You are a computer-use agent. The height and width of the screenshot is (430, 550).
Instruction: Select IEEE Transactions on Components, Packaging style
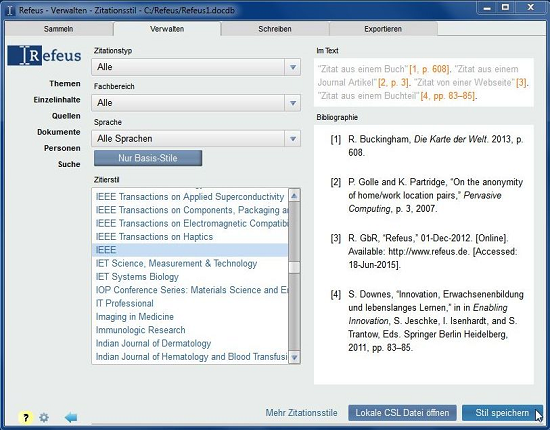[190, 210]
